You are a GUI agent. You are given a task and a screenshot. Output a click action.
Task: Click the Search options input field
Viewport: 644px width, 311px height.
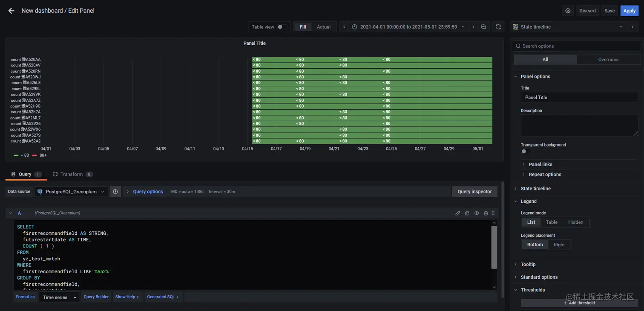point(577,46)
